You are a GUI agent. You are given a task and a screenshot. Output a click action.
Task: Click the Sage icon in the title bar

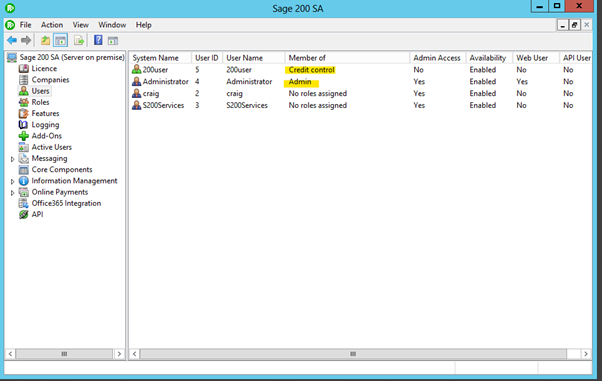click(10, 7)
